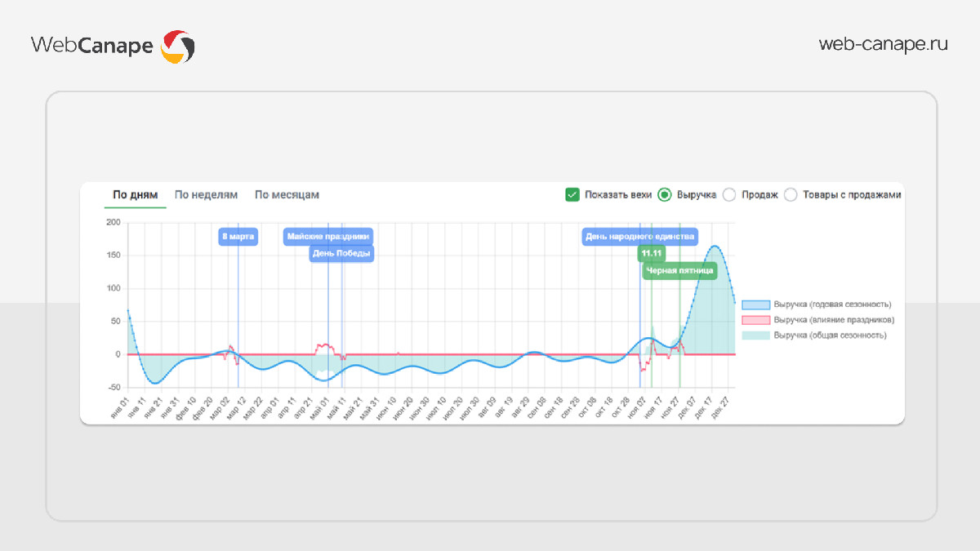Image resolution: width=980 pixels, height=551 pixels.
Task: Select the Выручка radio button
Action: (664, 194)
